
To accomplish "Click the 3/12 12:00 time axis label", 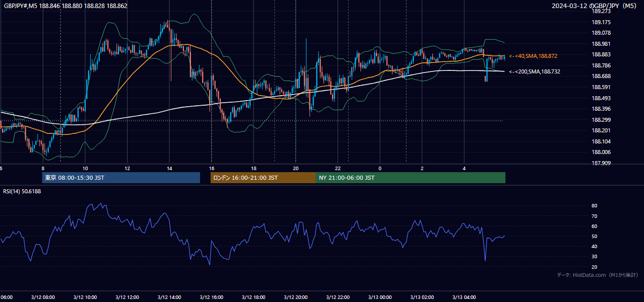I will [127, 297].
